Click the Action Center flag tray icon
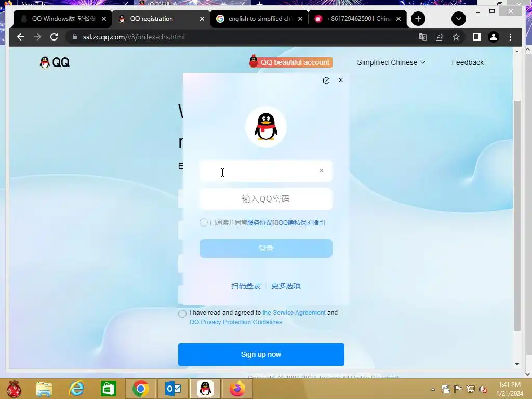532x399 pixels. (x=458, y=389)
